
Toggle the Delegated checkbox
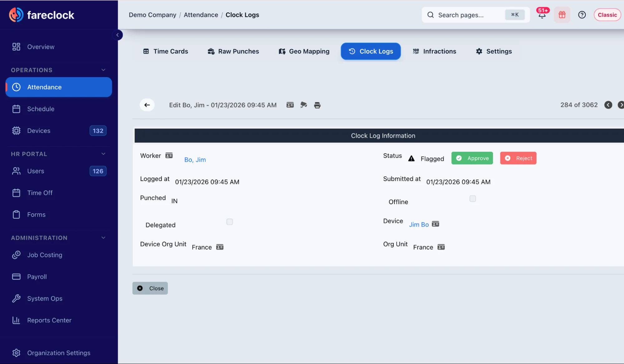click(x=229, y=222)
